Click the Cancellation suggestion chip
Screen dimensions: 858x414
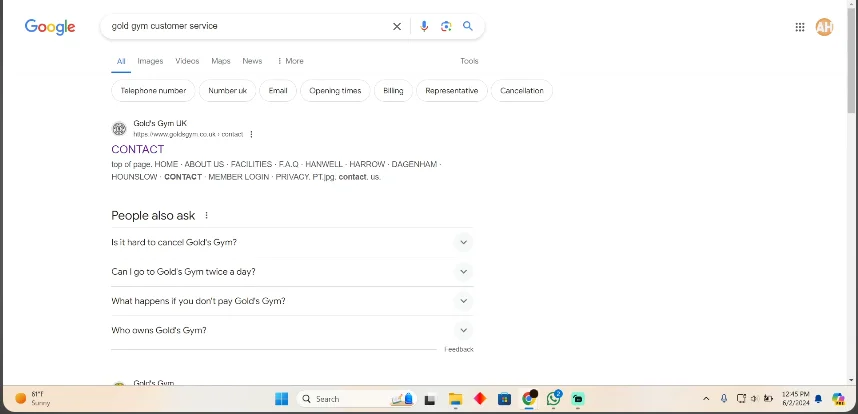pyautogui.click(x=522, y=91)
